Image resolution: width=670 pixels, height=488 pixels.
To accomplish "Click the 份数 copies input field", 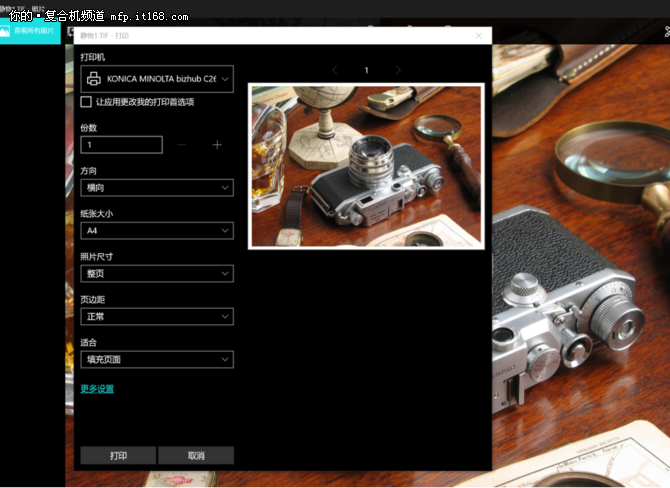I will [x=121, y=145].
